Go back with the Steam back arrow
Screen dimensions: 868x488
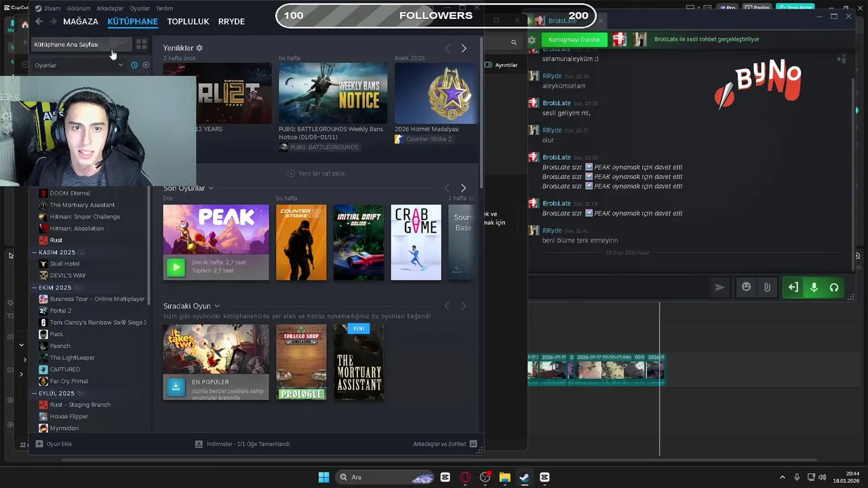[x=39, y=21]
